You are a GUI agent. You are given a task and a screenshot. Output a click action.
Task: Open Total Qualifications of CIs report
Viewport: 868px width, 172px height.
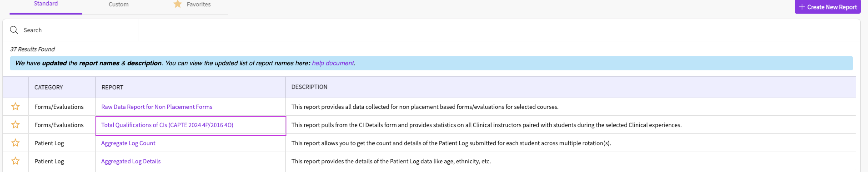[x=167, y=125]
